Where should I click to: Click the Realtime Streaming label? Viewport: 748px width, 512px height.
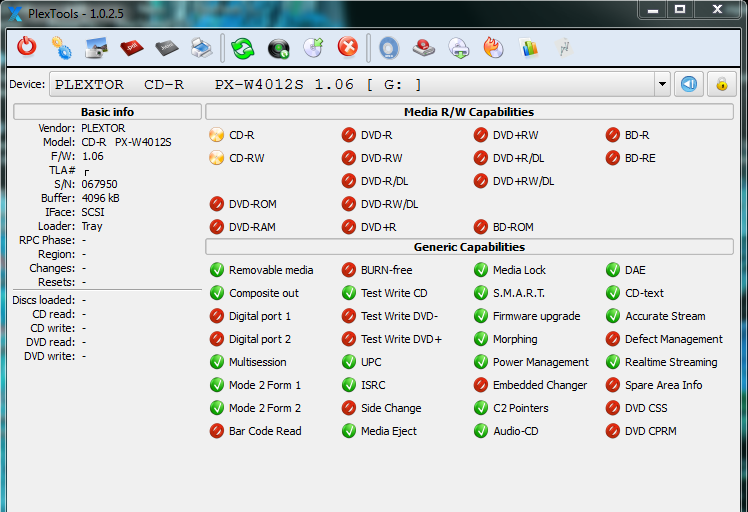671,362
